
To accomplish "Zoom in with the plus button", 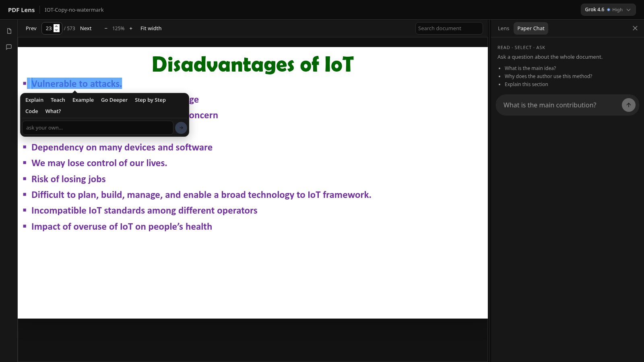I will coord(131,29).
